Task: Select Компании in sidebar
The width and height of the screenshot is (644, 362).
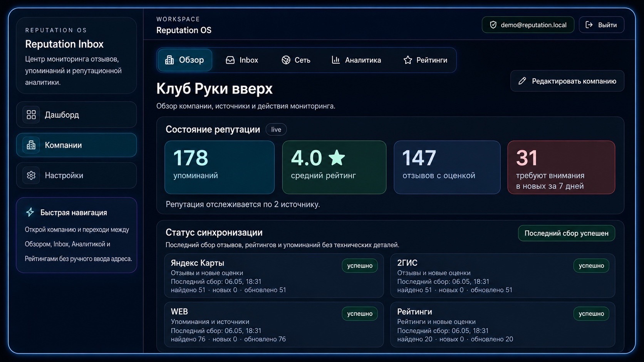Action: point(76,145)
